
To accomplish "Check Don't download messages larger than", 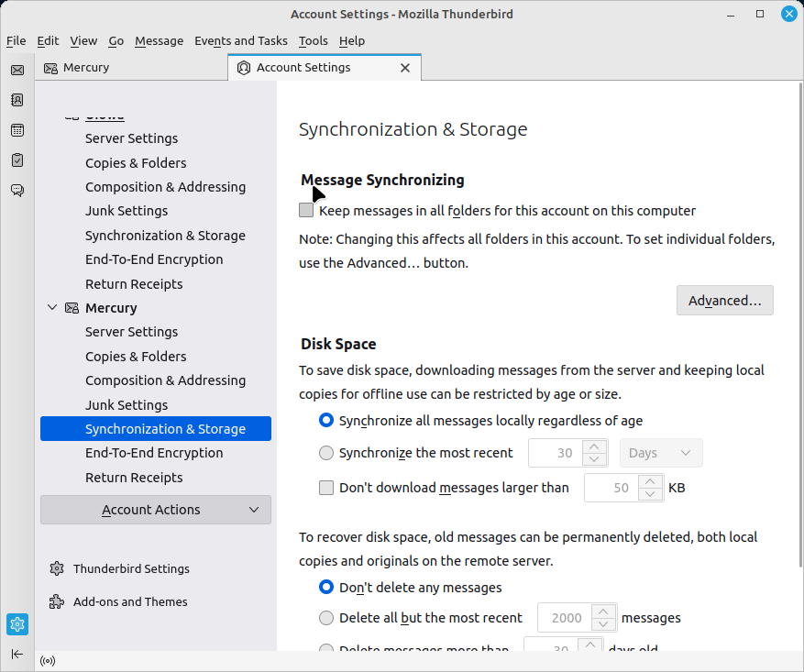I will point(326,488).
